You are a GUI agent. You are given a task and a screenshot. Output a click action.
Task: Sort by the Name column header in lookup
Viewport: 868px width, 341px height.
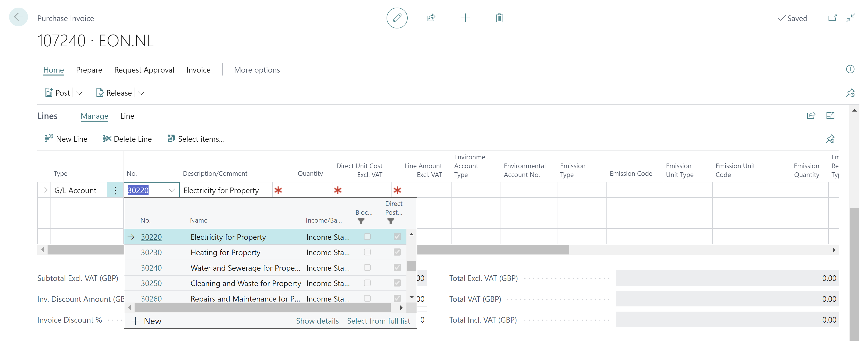point(199,220)
